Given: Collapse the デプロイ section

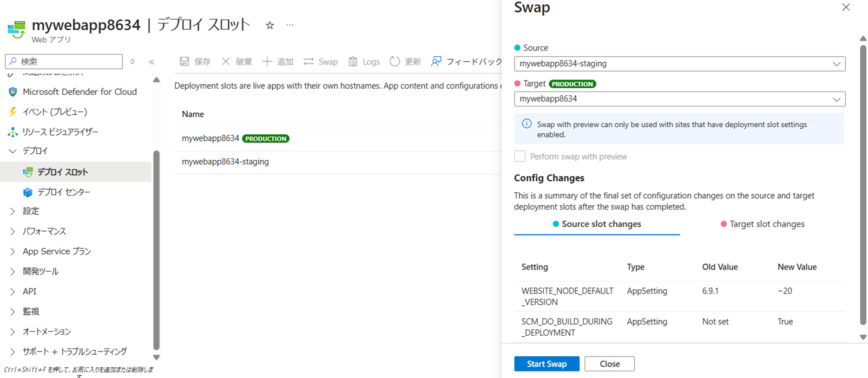Looking at the screenshot, I should (x=13, y=151).
